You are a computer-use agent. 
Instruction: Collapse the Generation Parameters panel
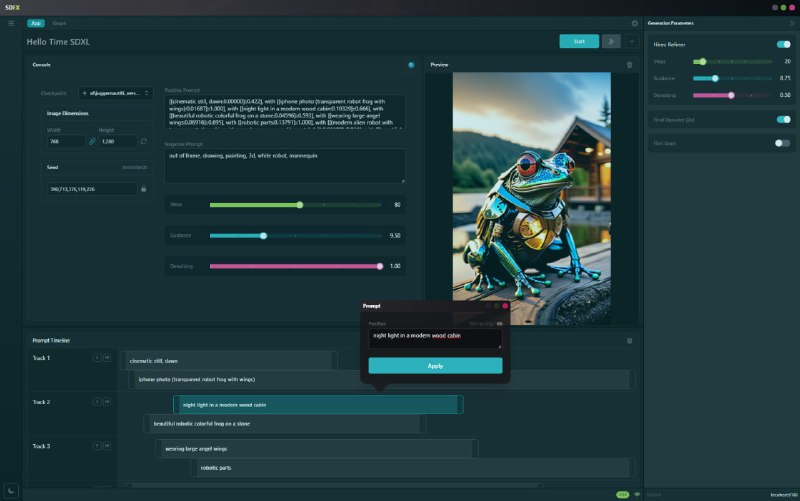pyautogui.click(x=792, y=22)
